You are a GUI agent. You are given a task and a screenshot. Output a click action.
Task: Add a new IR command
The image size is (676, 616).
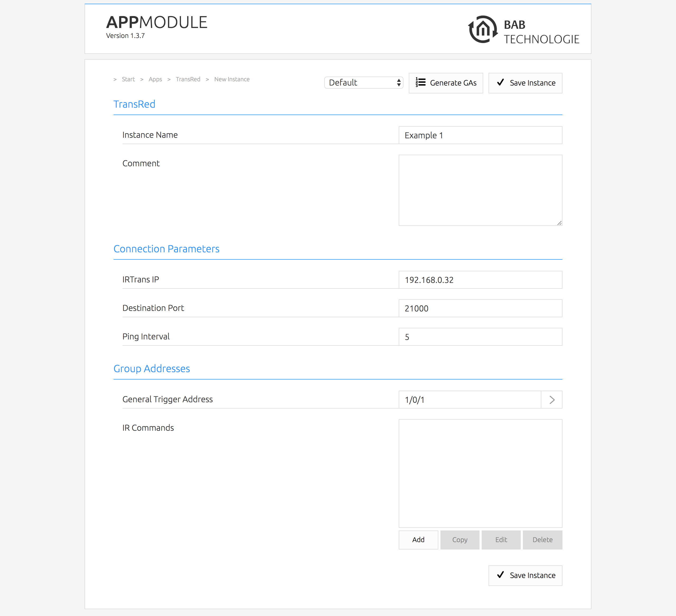[419, 539]
